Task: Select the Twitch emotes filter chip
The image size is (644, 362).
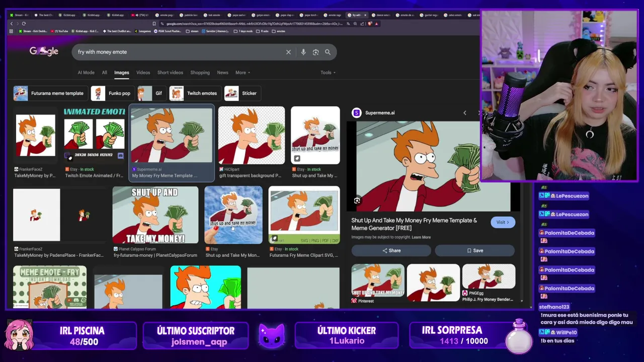Action: point(195,93)
